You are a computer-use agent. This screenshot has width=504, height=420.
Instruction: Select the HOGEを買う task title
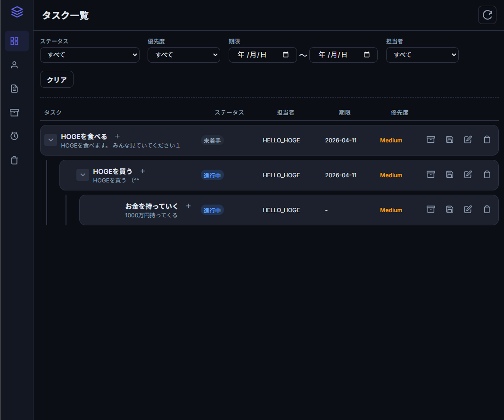[113, 171]
